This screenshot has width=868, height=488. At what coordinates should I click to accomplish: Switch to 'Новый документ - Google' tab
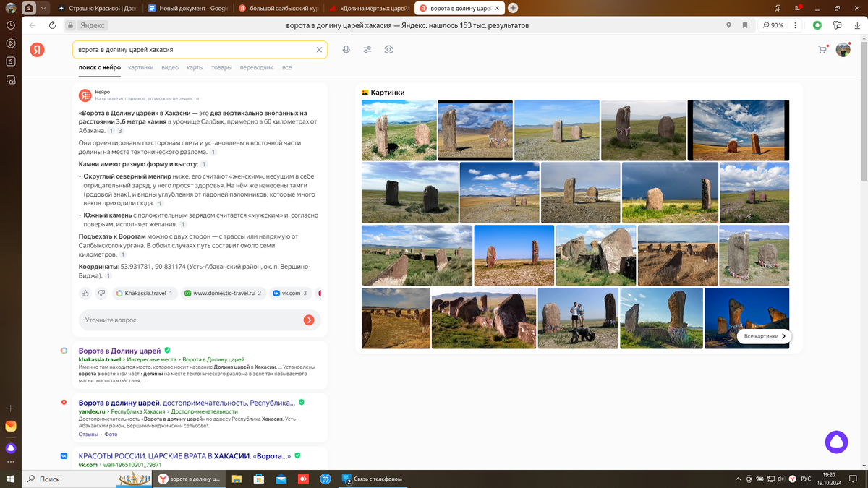coord(188,8)
